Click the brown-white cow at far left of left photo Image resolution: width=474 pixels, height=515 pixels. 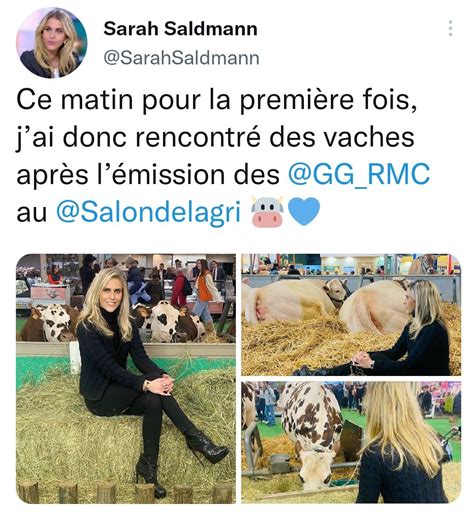click(x=50, y=323)
